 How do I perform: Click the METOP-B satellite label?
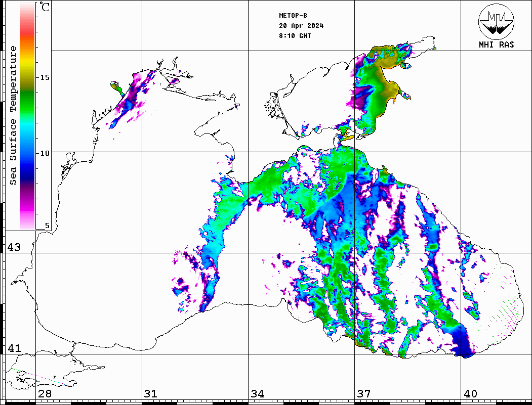[293, 16]
